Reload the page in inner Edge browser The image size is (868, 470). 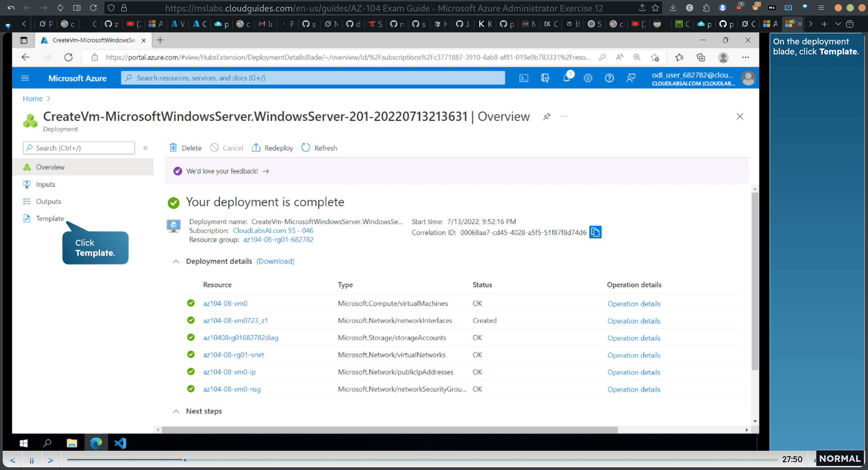69,57
